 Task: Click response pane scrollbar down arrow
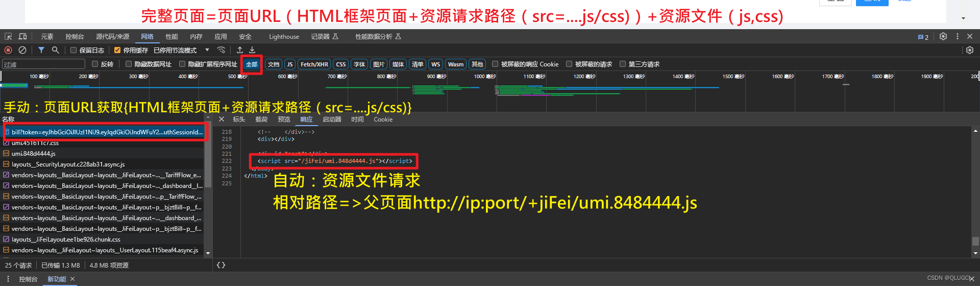(x=975, y=253)
